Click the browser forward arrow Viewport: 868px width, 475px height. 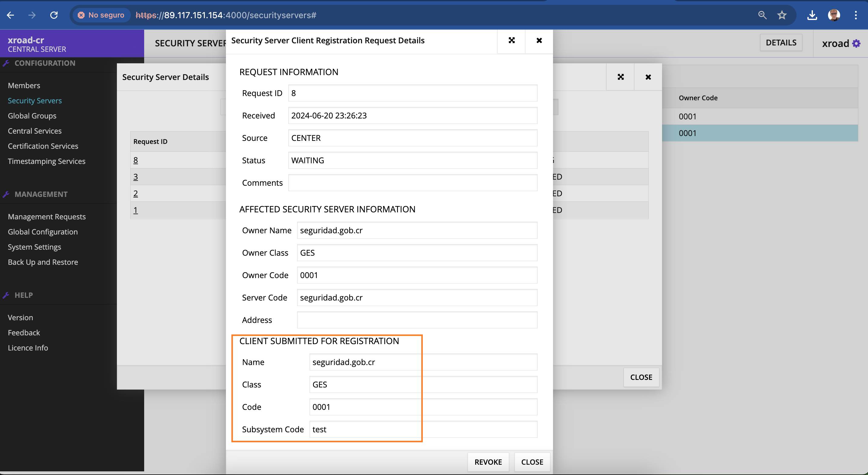pos(32,15)
